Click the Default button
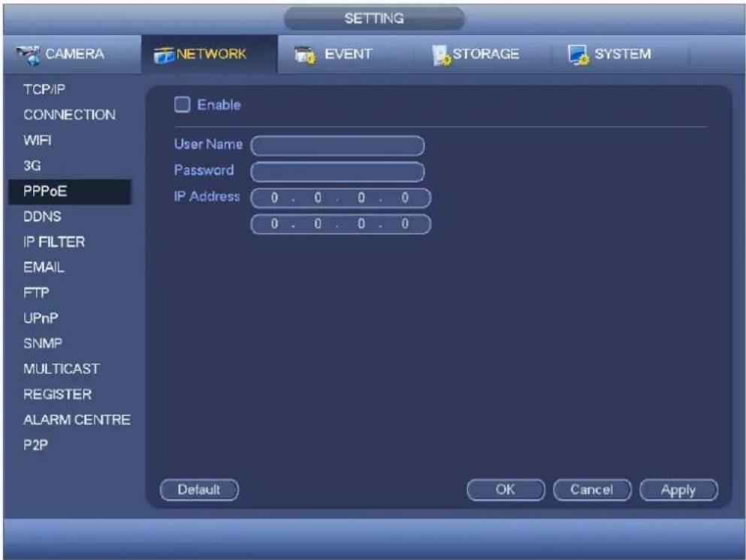Viewport: 746px width, 560px height. tap(199, 489)
